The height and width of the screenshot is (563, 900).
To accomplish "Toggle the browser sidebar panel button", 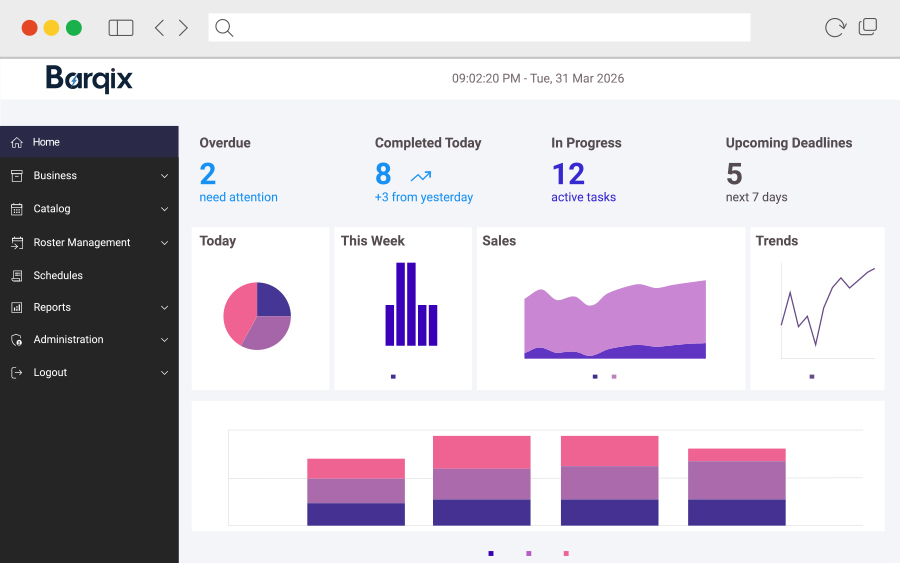I will (x=121, y=28).
